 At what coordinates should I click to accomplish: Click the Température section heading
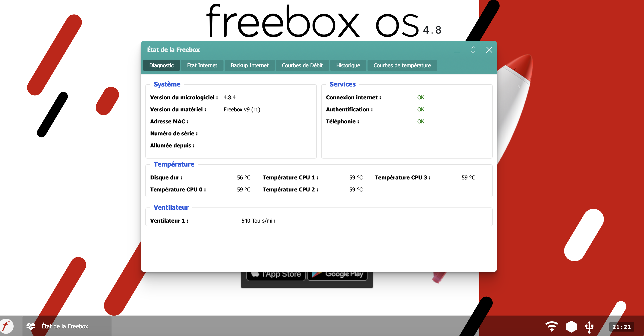[174, 164]
